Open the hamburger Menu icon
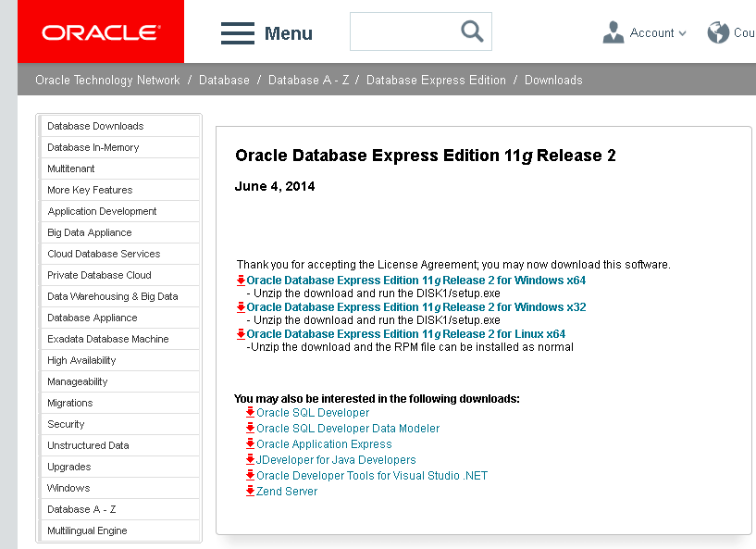Image resolution: width=756 pixels, height=549 pixels. (238, 33)
